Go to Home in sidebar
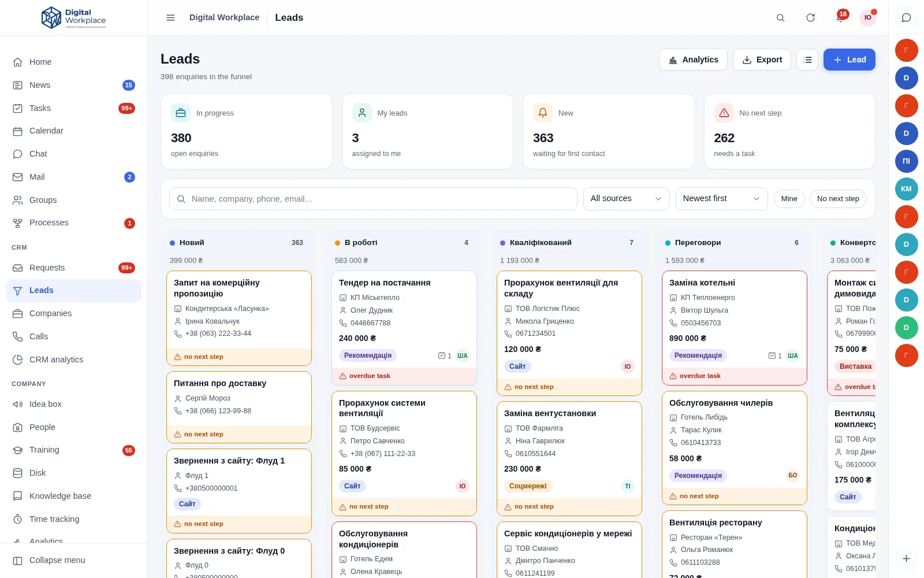The width and height of the screenshot is (924, 578). coord(74,62)
